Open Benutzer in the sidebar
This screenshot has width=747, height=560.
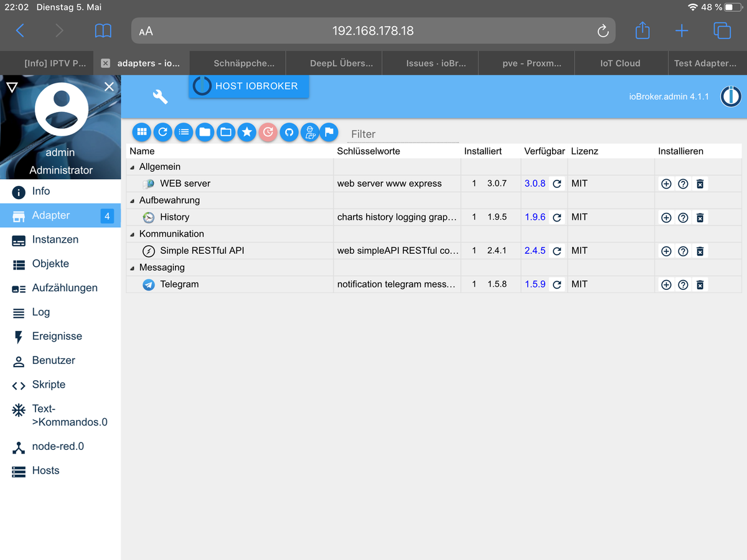pos(60,360)
